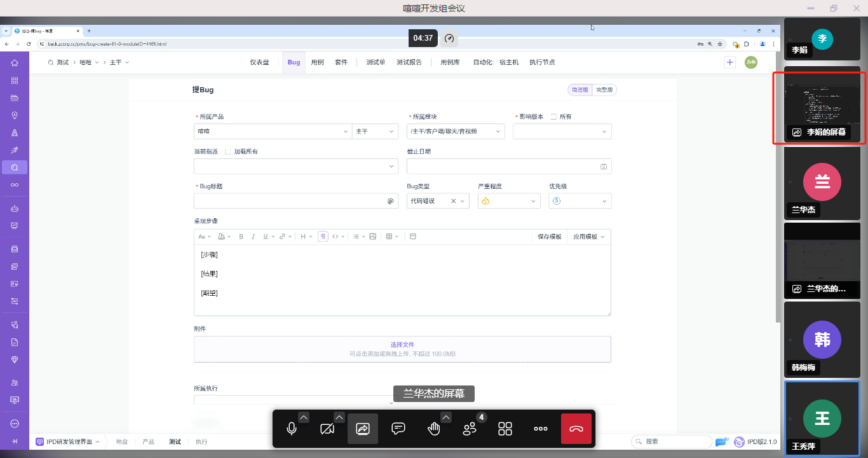This screenshot has height=458, width=868.
Task: Open the 优先级 dropdown
Action: (x=580, y=201)
